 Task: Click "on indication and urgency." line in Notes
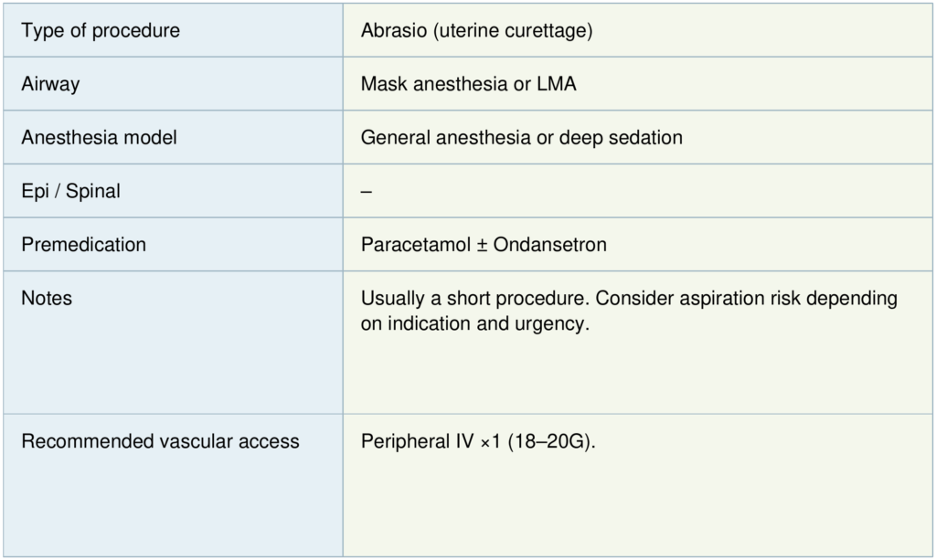[475, 324]
